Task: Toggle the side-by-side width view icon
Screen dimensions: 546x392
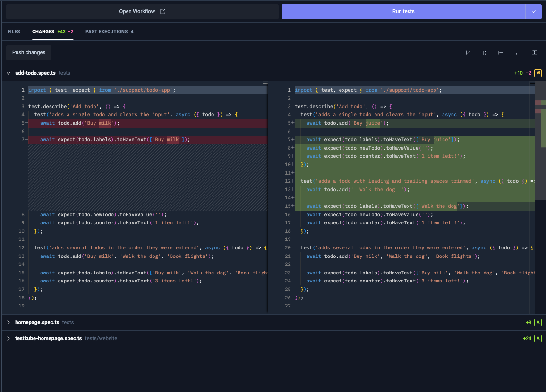Action: tap(501, 52)
